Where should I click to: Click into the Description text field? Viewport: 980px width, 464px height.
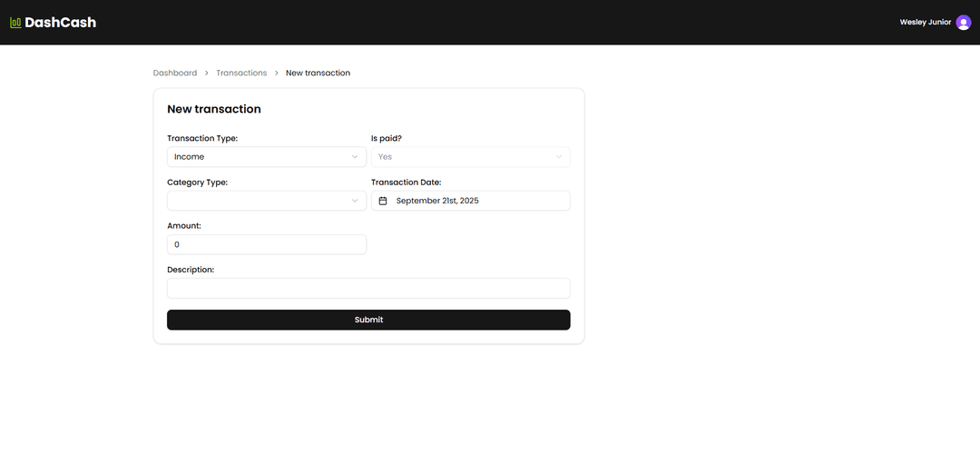(x=368, y=288)
